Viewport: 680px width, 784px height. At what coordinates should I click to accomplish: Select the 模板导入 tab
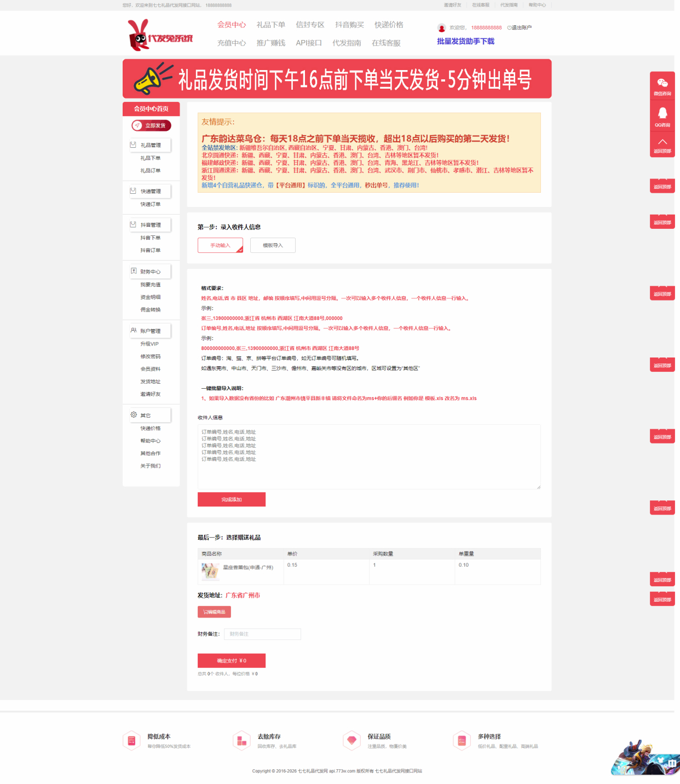point(273,245)
